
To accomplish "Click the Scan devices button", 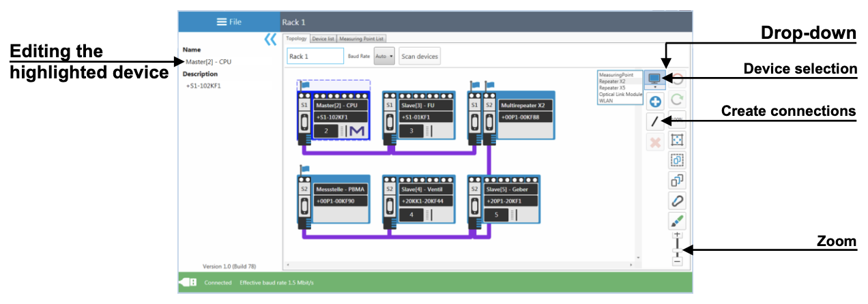I will [420, 57].
